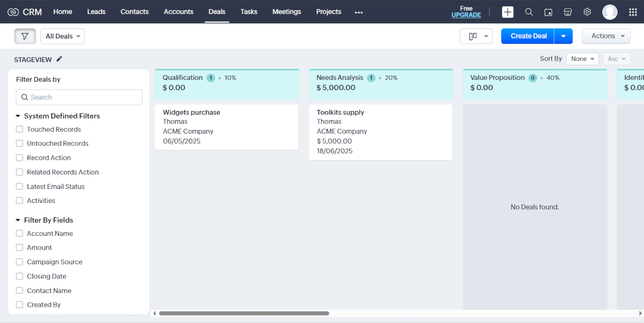This screenshot has width=644, height=323.
Task: Collapse Filter By Fields section
Action: click(18, 220)
